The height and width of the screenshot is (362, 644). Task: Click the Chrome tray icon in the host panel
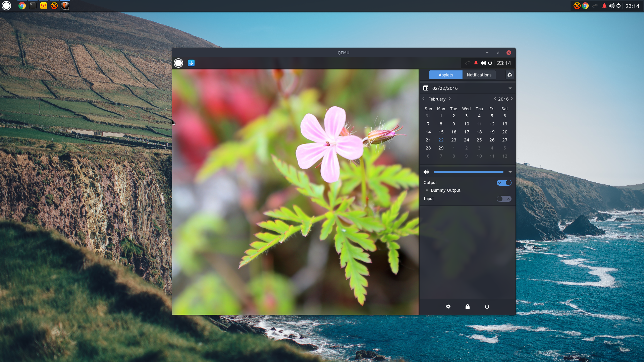pyautogui.click(x=585, y=6)
